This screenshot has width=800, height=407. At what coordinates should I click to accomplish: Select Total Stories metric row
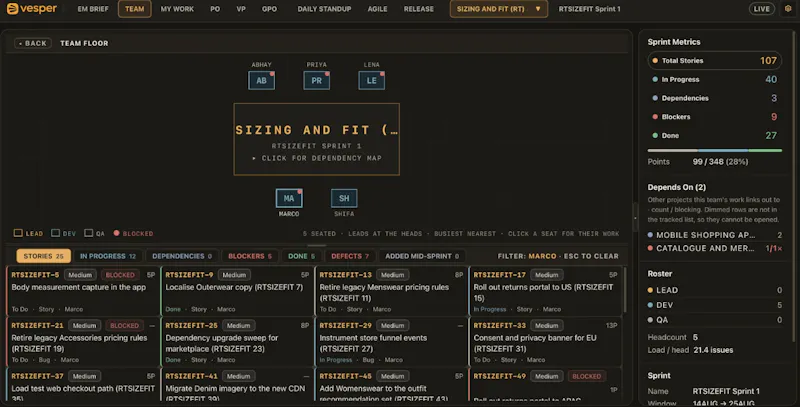coord(714,61)
